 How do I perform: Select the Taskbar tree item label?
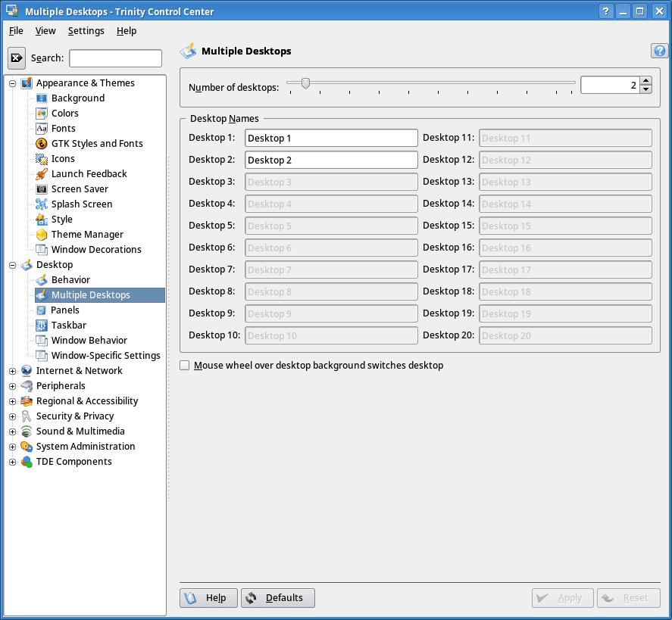69,326
